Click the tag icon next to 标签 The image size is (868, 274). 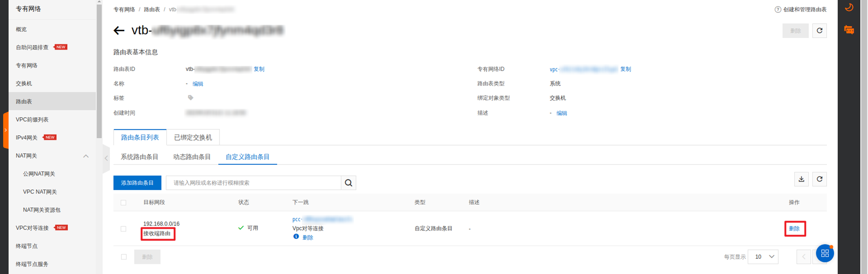point(191,98)
